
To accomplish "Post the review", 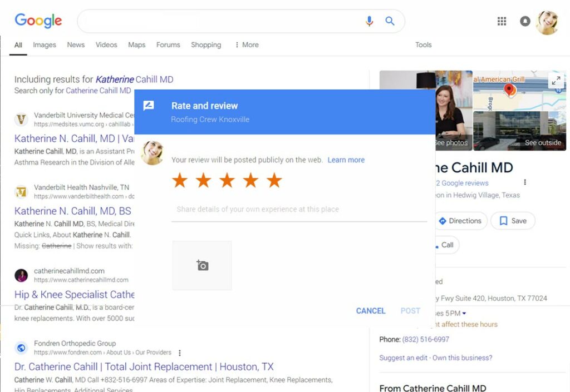I will (410, 311).
